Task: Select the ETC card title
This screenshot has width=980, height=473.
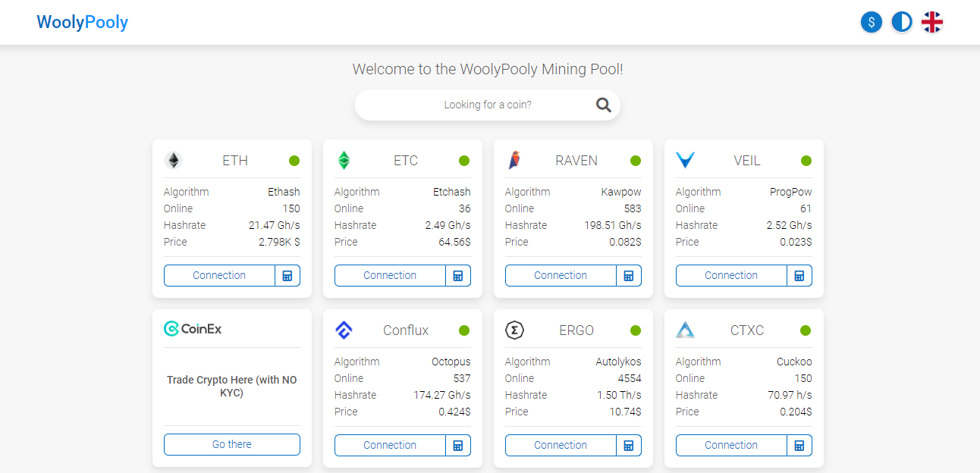Action: (406, 161)
